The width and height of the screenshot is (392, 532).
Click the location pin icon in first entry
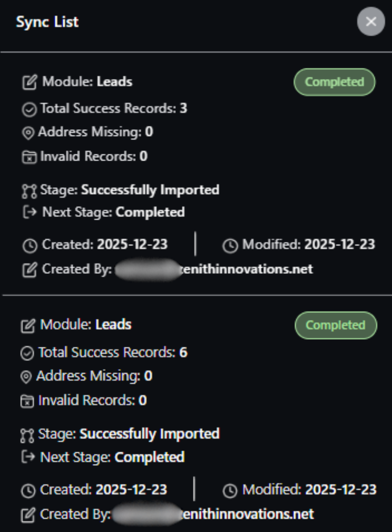click(28, 133)
